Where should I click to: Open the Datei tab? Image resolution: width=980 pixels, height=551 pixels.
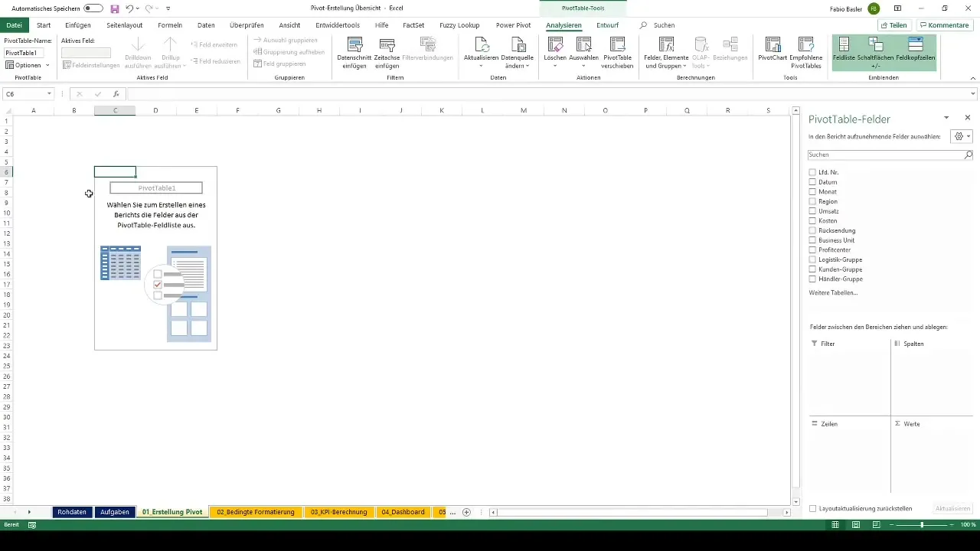pos(14,25)
